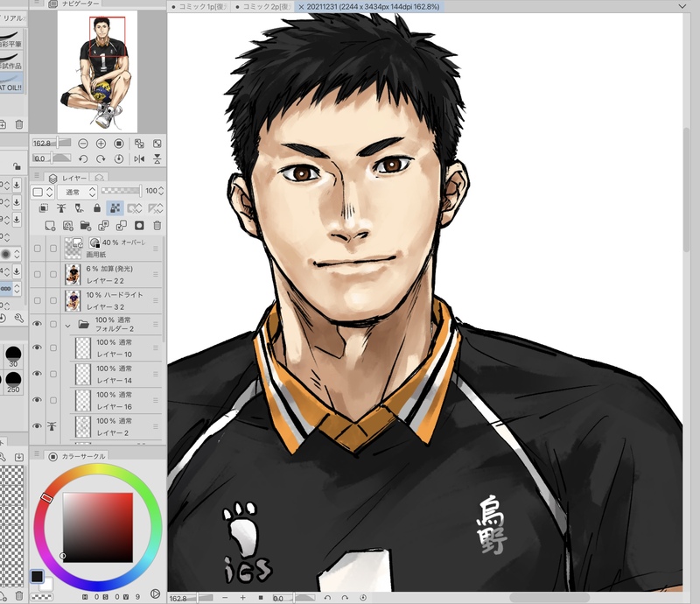Set as draft layer icon

tap(79, 207)
